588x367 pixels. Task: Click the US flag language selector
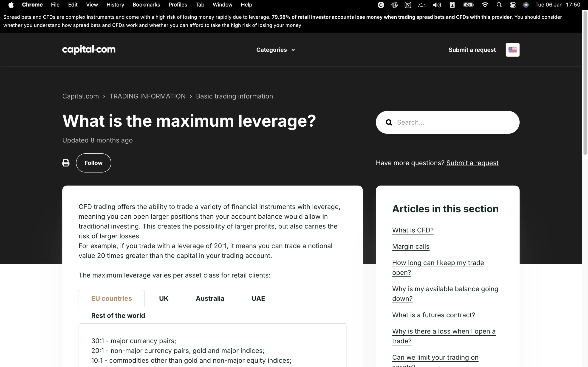point(513,50)
